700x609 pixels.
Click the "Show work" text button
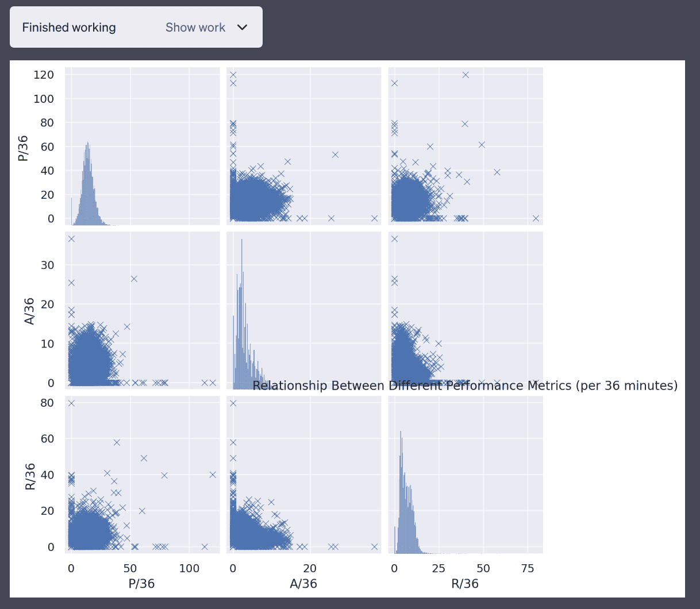[x=195, y=28]
